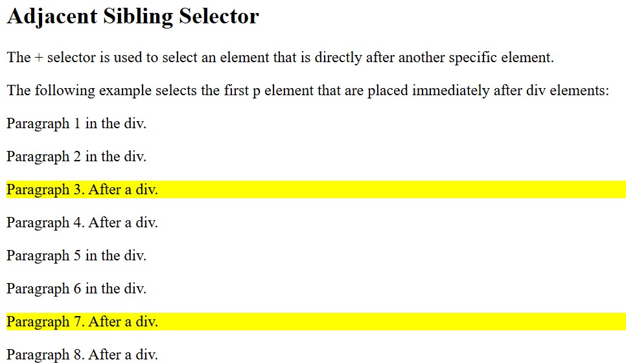This screenshot has width=626, height=364.
Task: Click the number '7' in highlighted paragraph
Action: pyautogui.click(x=78, y=322)
